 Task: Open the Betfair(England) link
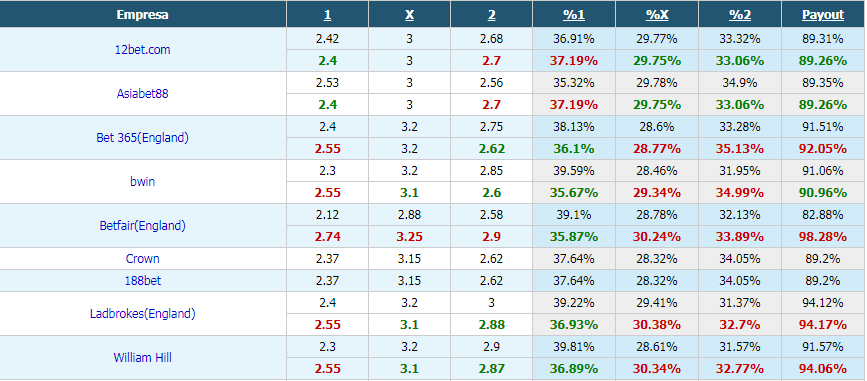pos(143,226)
